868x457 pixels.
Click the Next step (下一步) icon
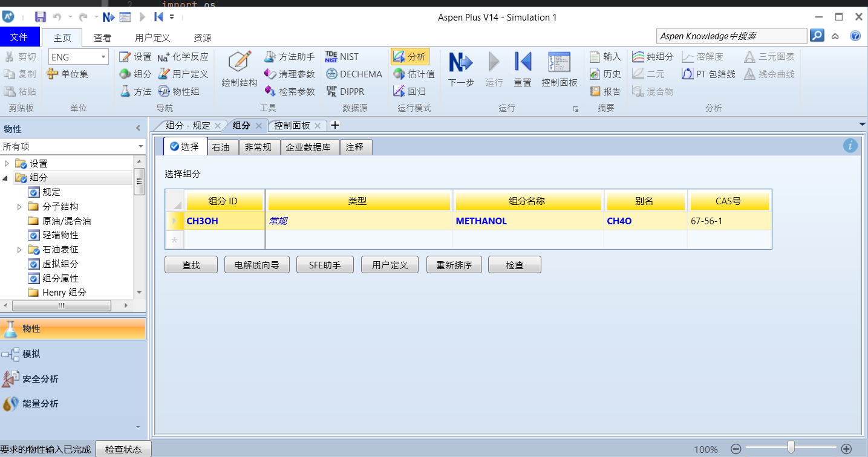(x=461, y=62)
